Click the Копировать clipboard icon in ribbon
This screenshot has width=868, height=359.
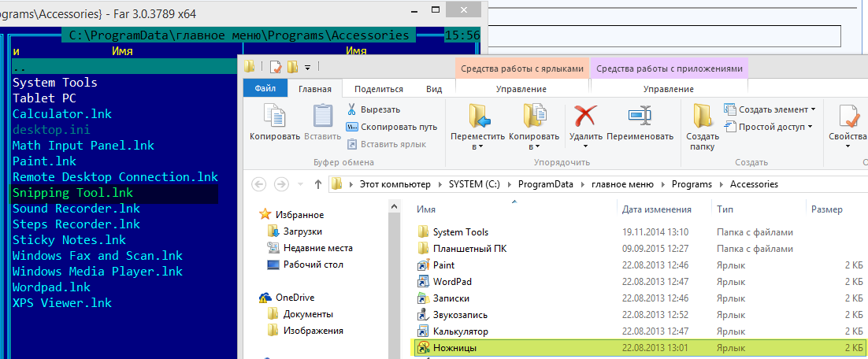pos(275,117)
